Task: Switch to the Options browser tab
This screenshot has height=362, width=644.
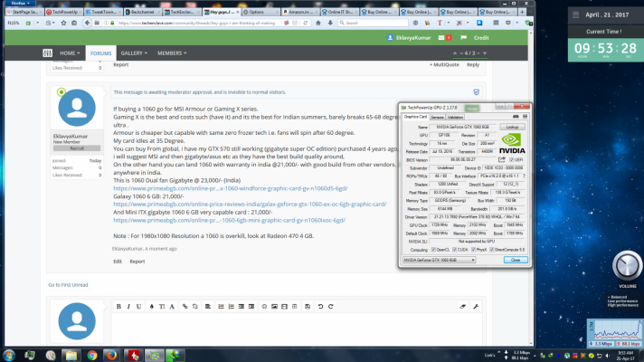Action: (260, 12)
